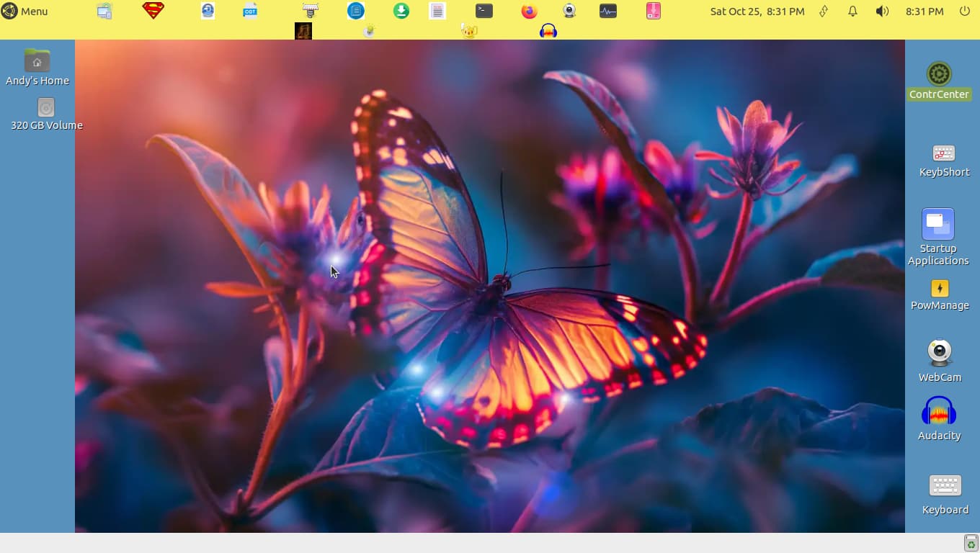The height and width of the screenshot is (553, 980).
Task: Launch Firefox from the top panel
Action: coord(530,12)
